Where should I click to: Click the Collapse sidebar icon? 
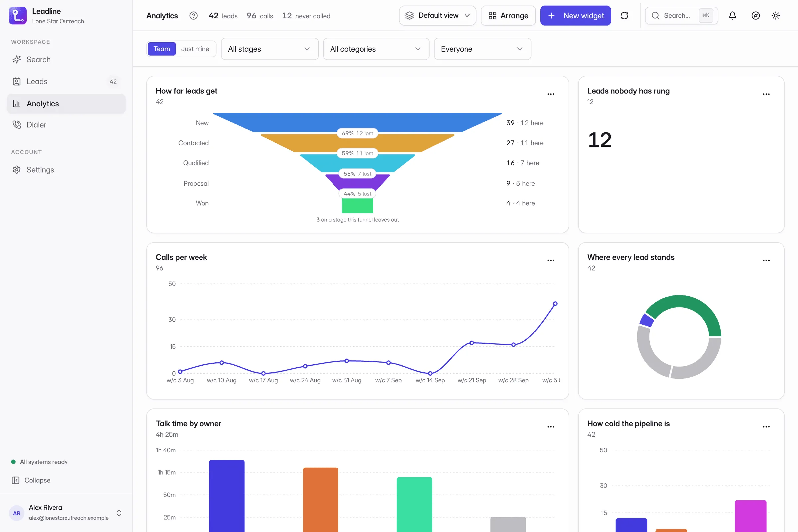click(16, 480)
